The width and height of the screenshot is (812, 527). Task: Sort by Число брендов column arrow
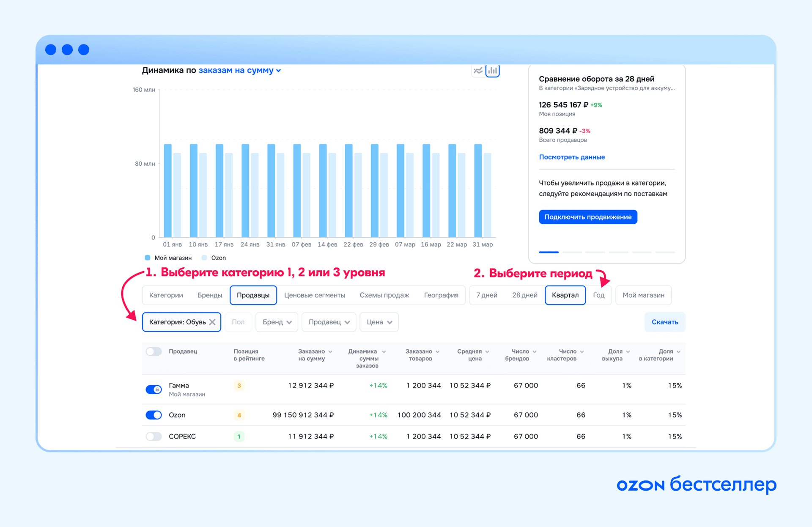click(x=535, y=351)
